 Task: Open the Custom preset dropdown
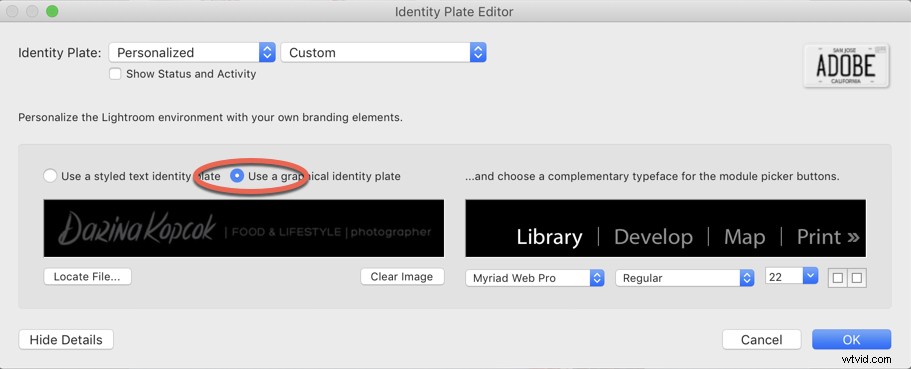(383, 52)
